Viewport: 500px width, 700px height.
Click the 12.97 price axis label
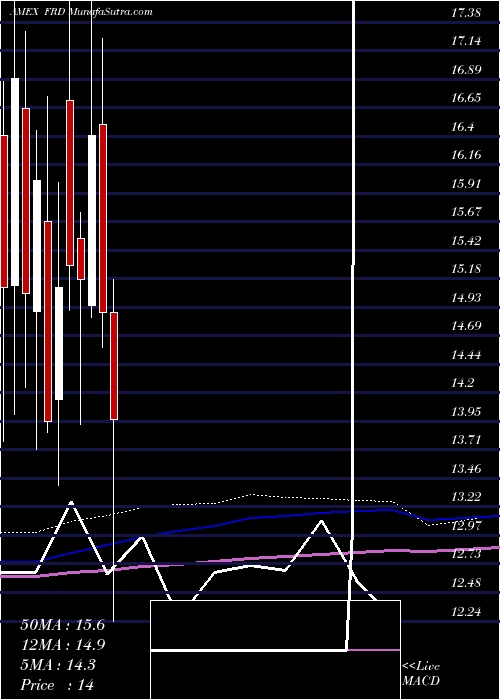coord(466,525)
